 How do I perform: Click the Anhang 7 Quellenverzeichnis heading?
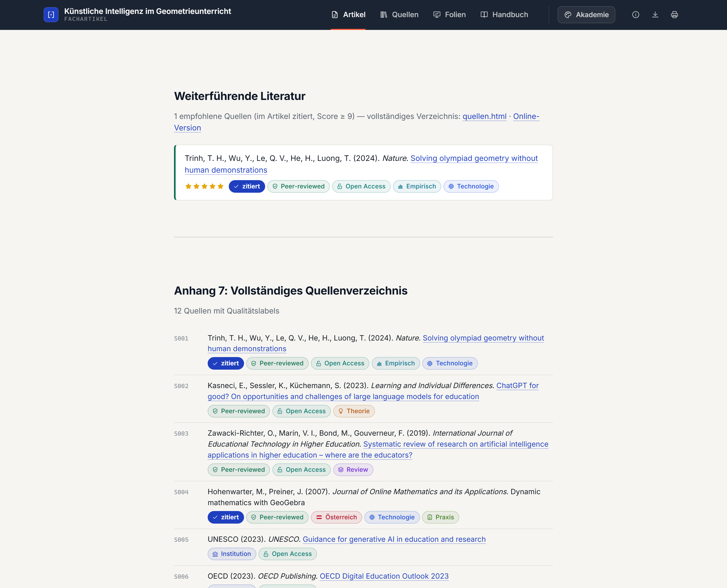(291, 291)
